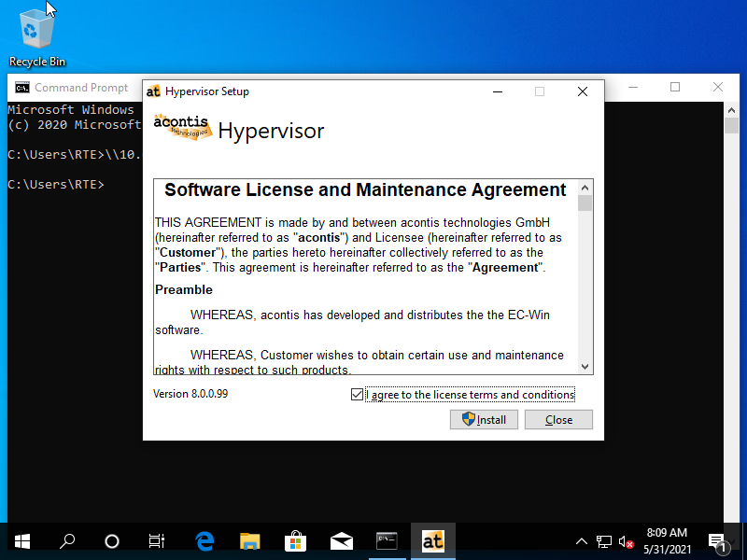
Task: Click the Close button in setup dialog
Action: [558, 420]
